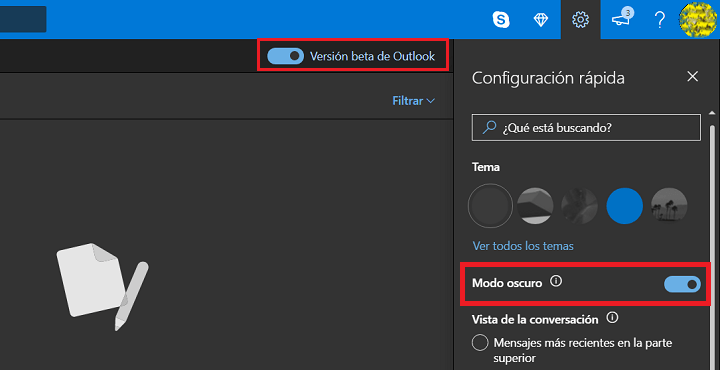Screen dimensions: 720x370
Task: Close settings via the gear icon
Action: (x=580, y=20)
